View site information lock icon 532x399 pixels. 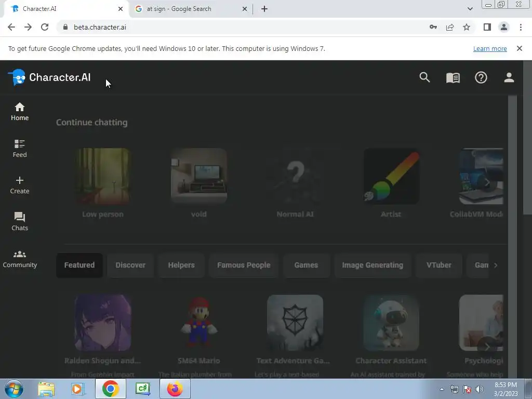pyautogui.click(x=65, y=27)
